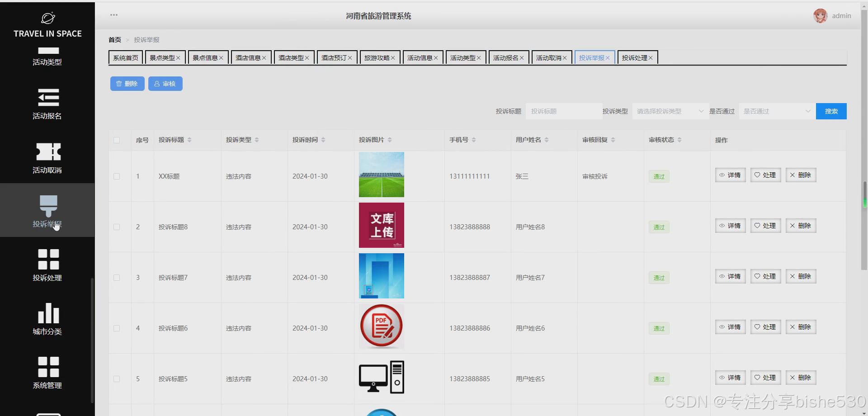Check the row for 投诉标题8
This screenshot has width=868, height=416.
[x=117, y=227]
